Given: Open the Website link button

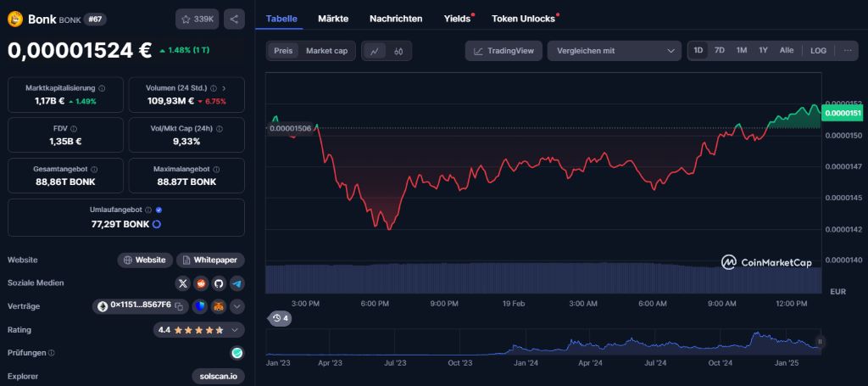Looking at the screenshot, I should coord(145,260).
